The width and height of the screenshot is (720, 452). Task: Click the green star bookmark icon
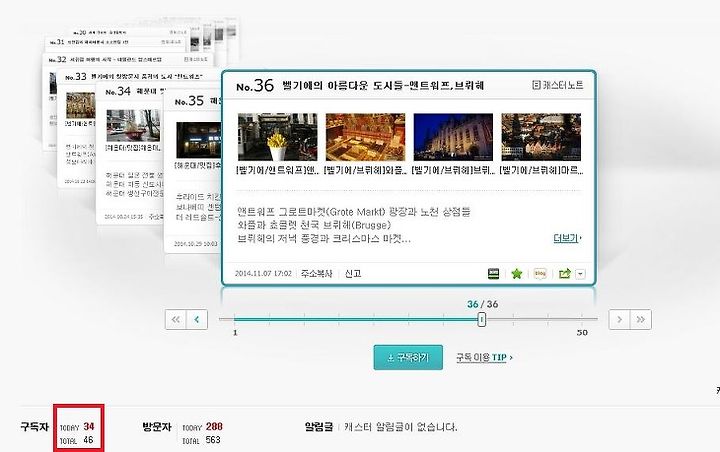pos(517,274)
